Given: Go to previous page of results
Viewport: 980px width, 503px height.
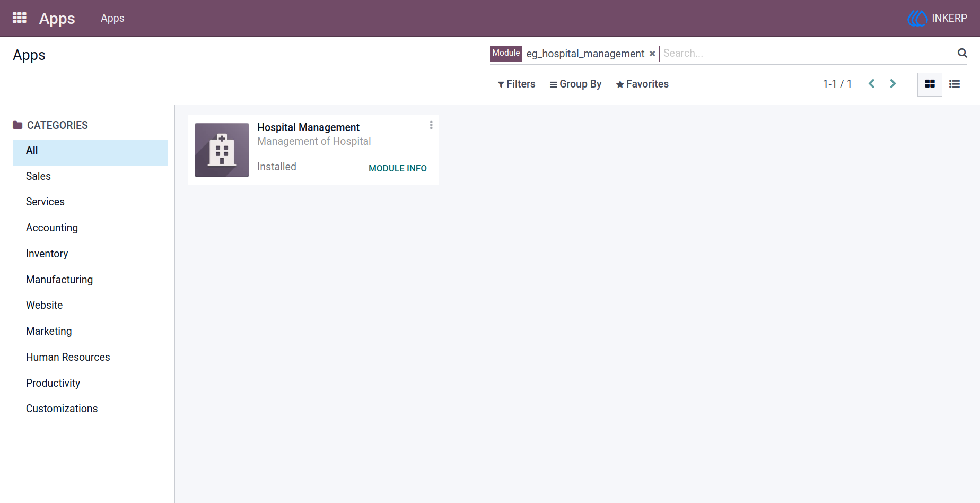Looking at the screenshot, I should (871, 84).
